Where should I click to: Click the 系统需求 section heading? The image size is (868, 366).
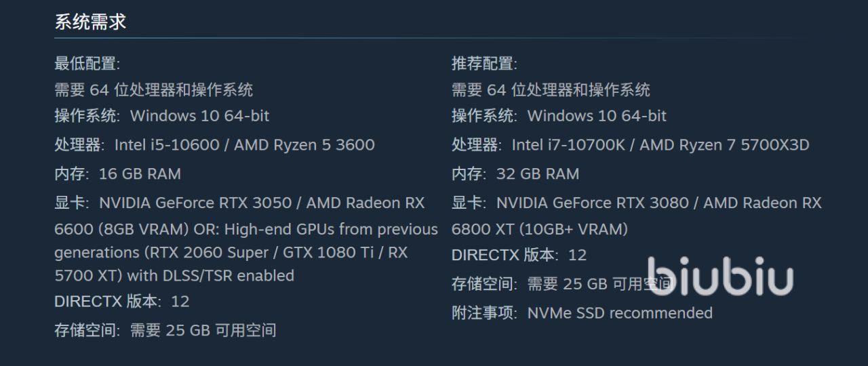90,22
